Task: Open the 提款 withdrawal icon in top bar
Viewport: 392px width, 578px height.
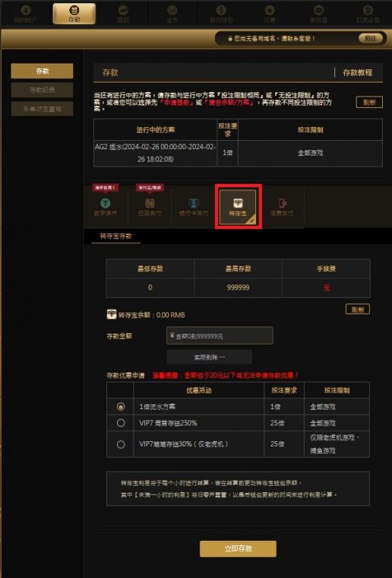Action: [x=123, y=14]
